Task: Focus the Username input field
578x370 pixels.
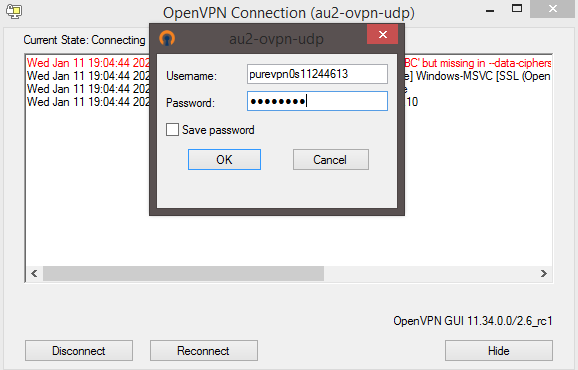Action: click(x=317, y=74)
